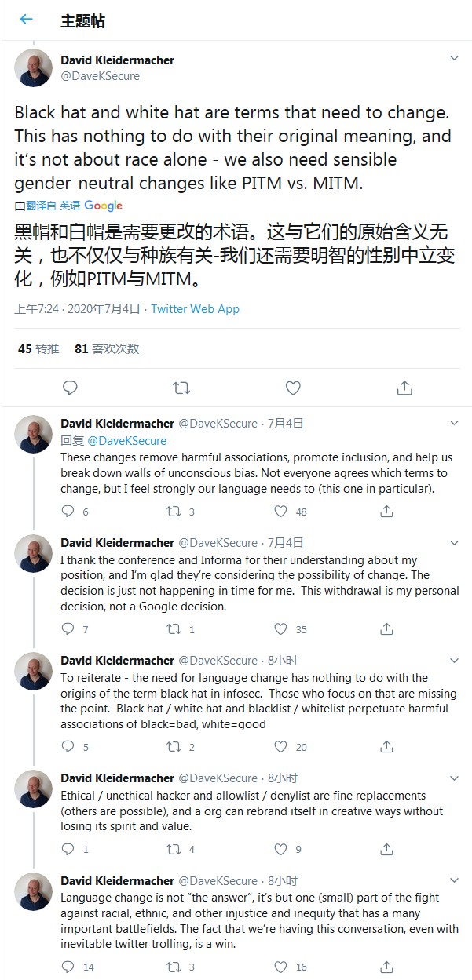Open the Twitter Web App source link
The image size is (472, 980).
[195, 309]
